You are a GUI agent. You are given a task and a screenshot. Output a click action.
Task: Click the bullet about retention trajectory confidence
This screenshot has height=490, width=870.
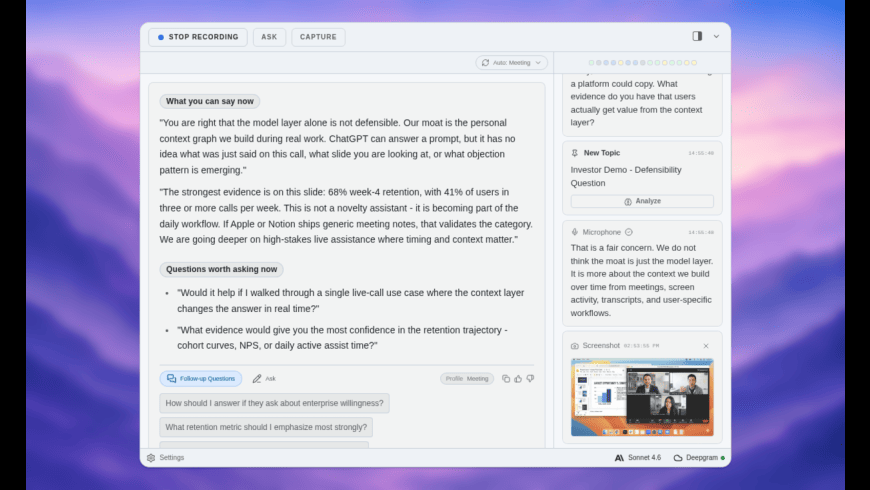click(342, 337)
